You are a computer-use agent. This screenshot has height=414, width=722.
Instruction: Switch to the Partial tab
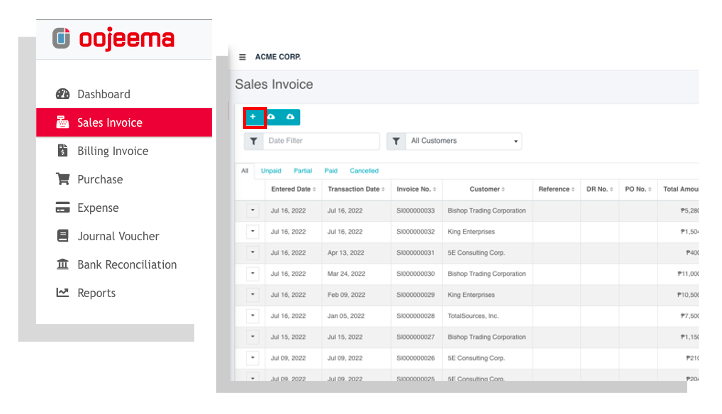(x=303, y=171)
